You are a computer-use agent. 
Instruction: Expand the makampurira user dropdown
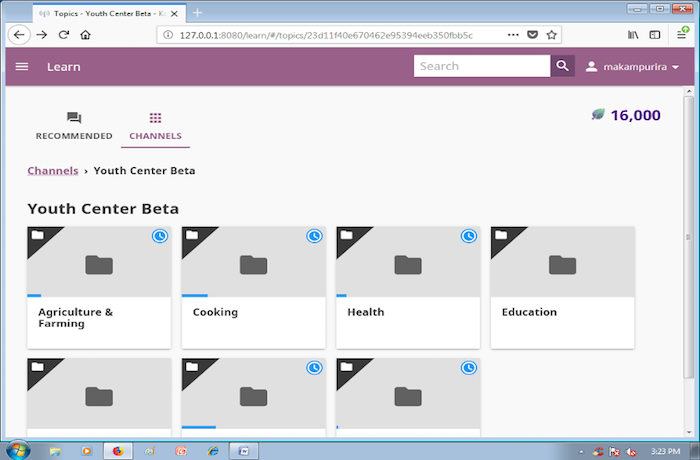pyautogui.click(x=633, y=67)
